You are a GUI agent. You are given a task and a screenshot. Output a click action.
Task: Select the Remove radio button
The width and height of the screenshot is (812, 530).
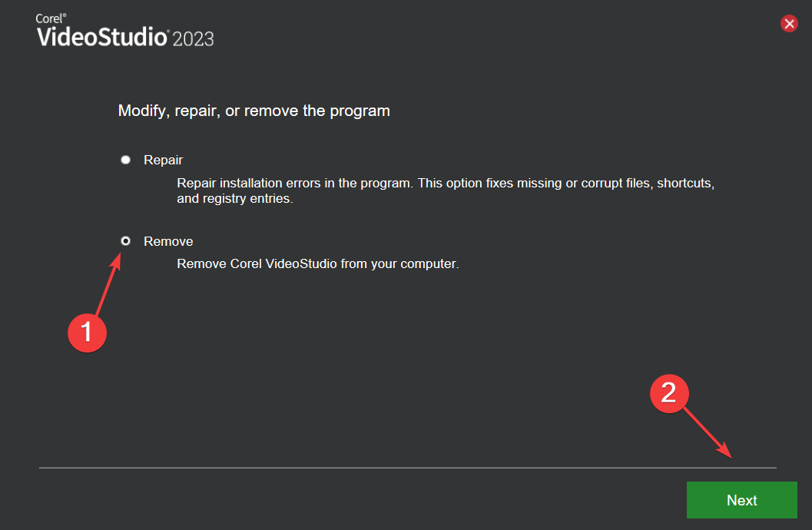pos(125,240)
